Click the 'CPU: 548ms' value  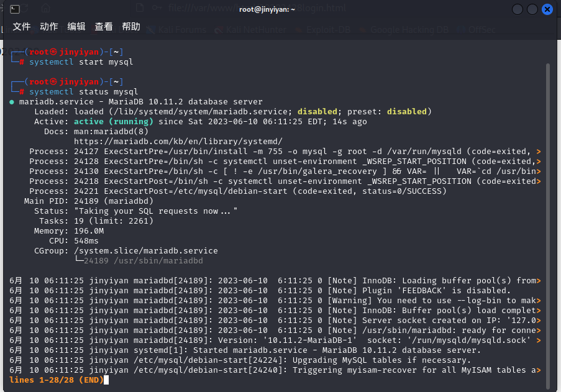[86, 241]
